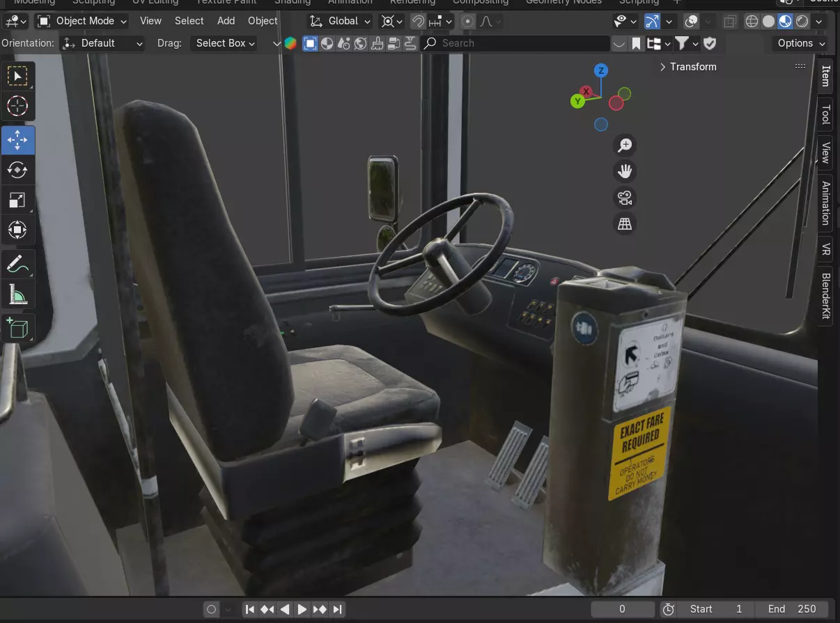
Task: Switch to material preview shading
Action: click(785, 21)
